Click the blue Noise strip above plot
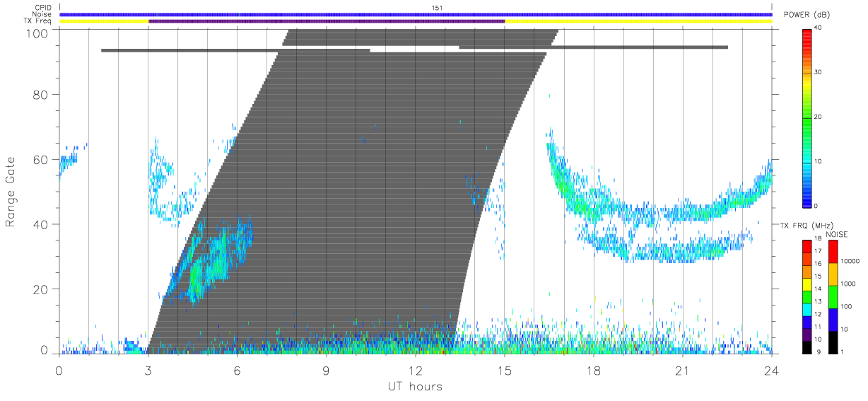Viewport: 868px width, 401px height. coord(416,14)
